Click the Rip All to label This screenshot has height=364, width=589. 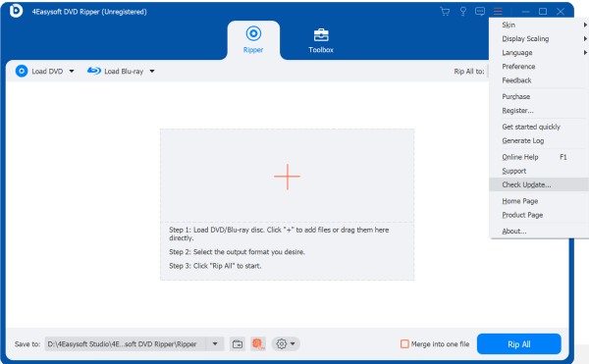pos(469,72)
